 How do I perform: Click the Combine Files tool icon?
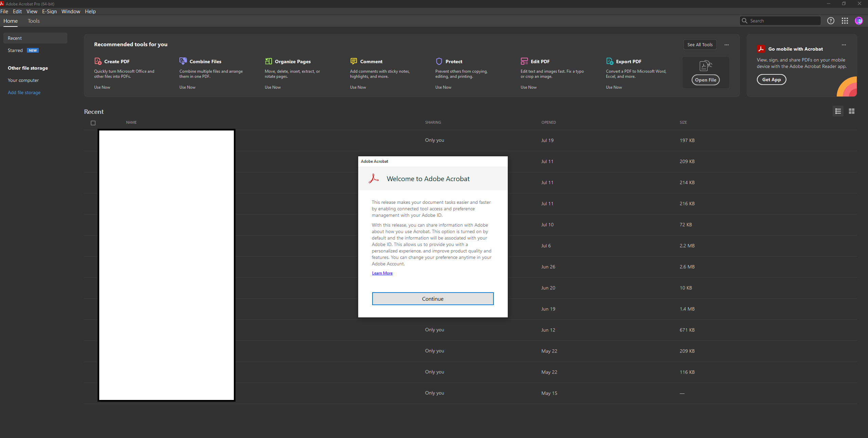[x=183, y=61]
